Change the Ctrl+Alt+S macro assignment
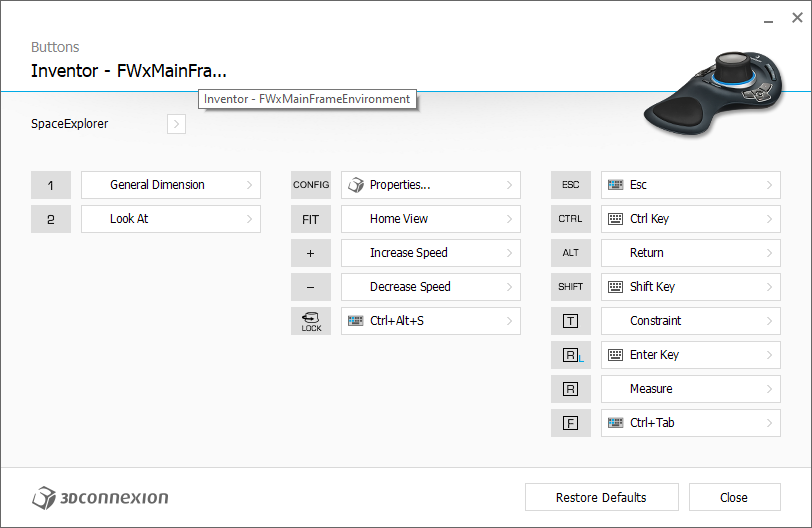The width and height of the screenshot is (812, 528). pyautogui.click(x=431, y=321)
